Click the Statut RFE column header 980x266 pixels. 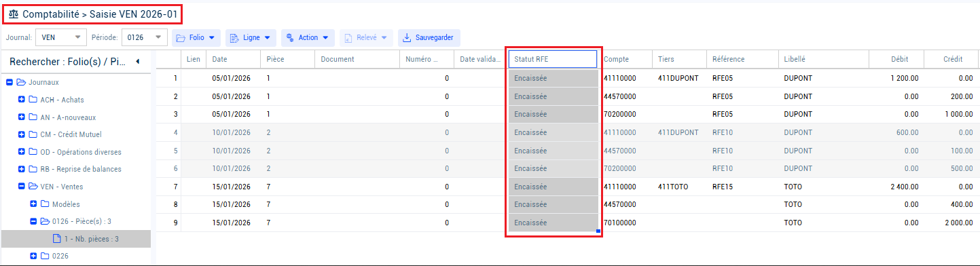point(553,59)
